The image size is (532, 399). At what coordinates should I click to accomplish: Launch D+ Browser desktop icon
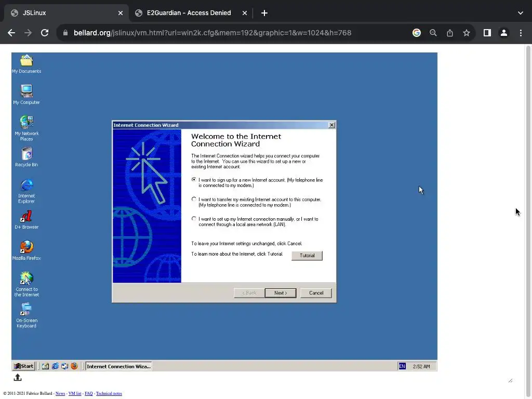pos(26,220)
